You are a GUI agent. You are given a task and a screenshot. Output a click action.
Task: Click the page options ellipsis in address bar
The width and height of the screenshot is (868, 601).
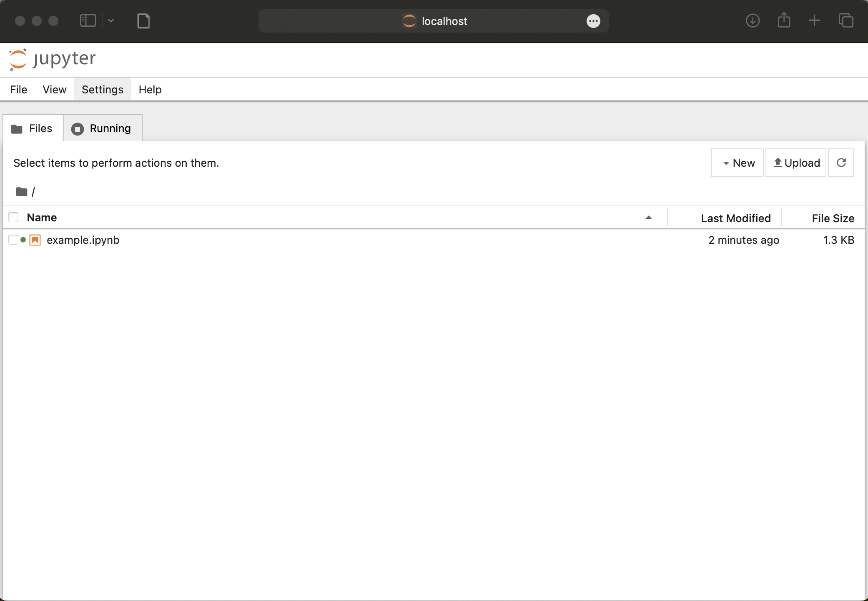point(593,21)
